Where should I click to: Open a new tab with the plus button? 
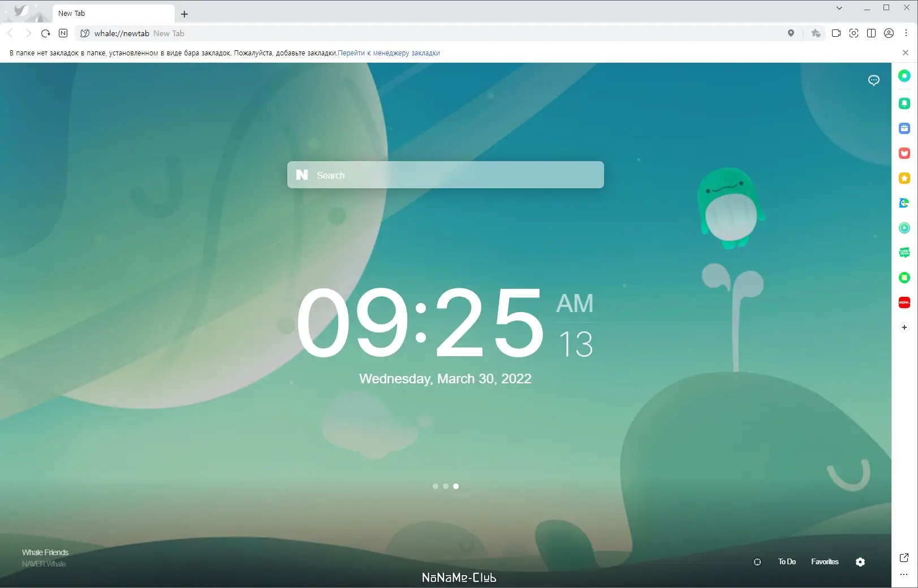coord(184,14)
